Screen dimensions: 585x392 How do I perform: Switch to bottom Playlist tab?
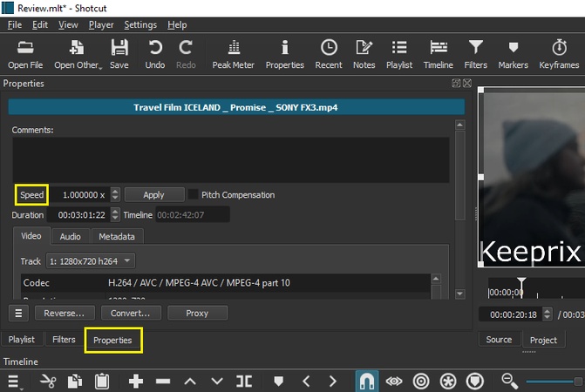click(x=21, y=340)
